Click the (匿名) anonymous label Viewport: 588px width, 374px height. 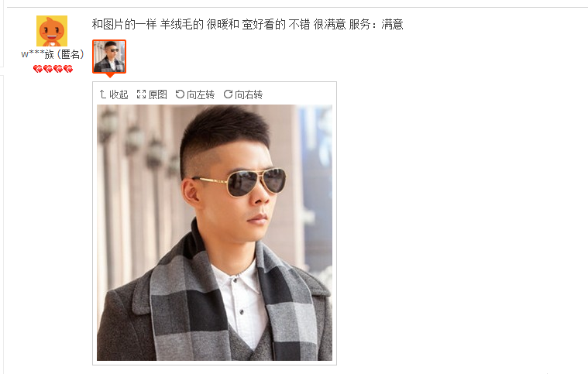point(70,54)
